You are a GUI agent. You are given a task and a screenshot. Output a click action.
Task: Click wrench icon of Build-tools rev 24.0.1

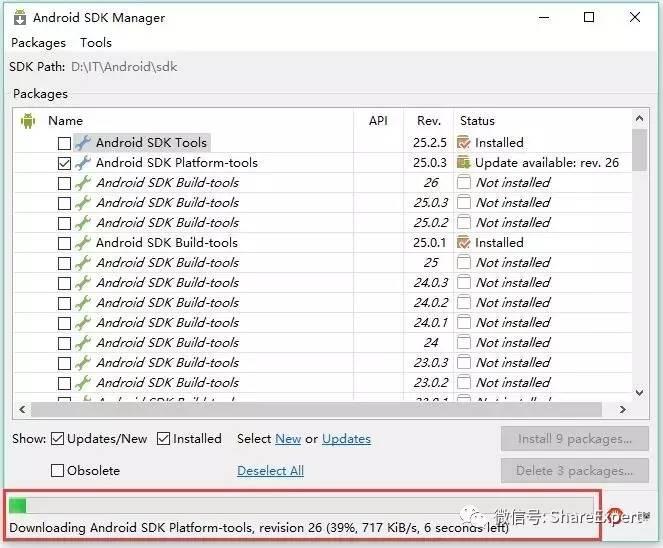coord(83,323)
